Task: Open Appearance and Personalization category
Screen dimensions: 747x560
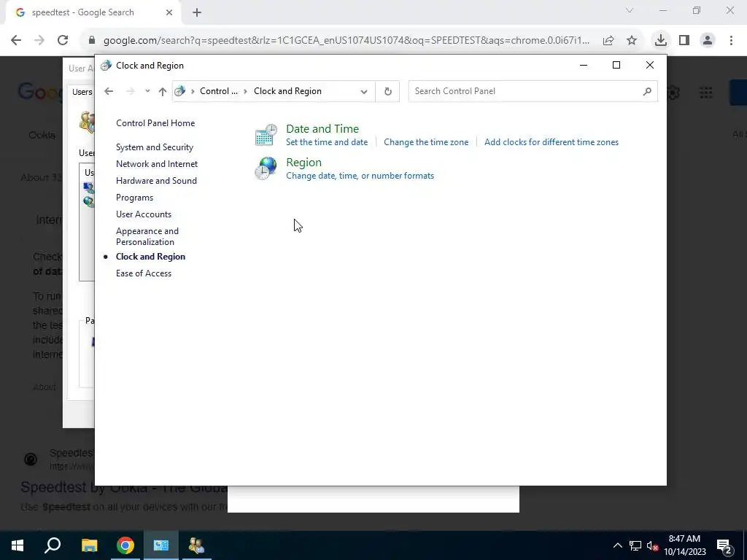Action: [x=147, y=236]
